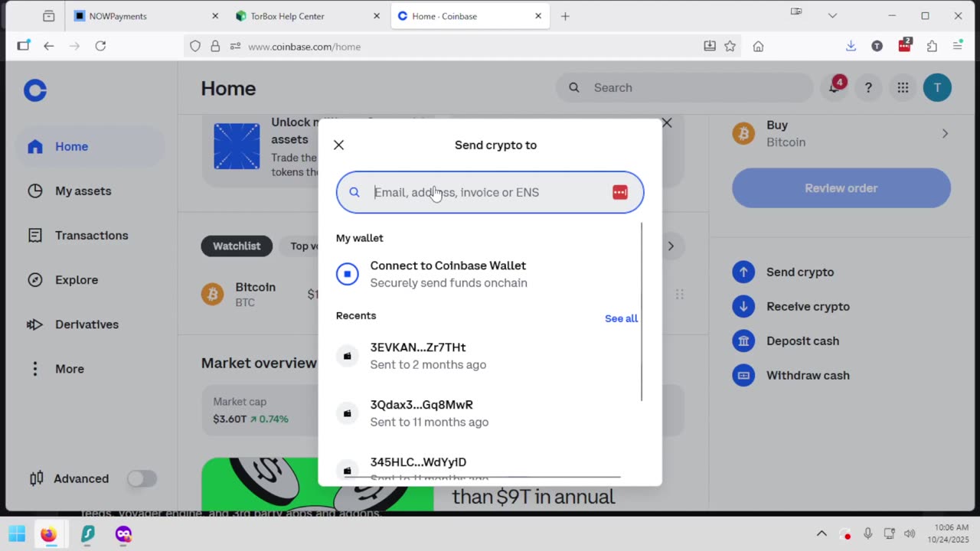980x551 pixels.
Task: Open the Windows Start menu
Action: click(17, 533)
